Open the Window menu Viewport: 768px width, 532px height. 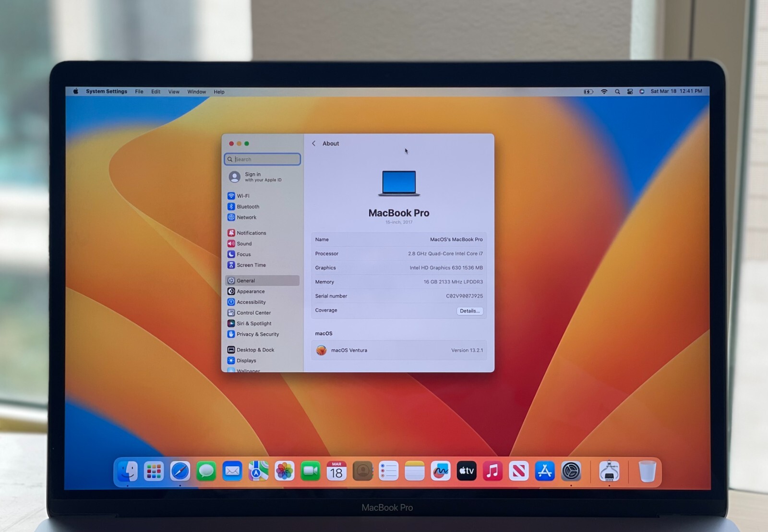[x=196, y=91]
